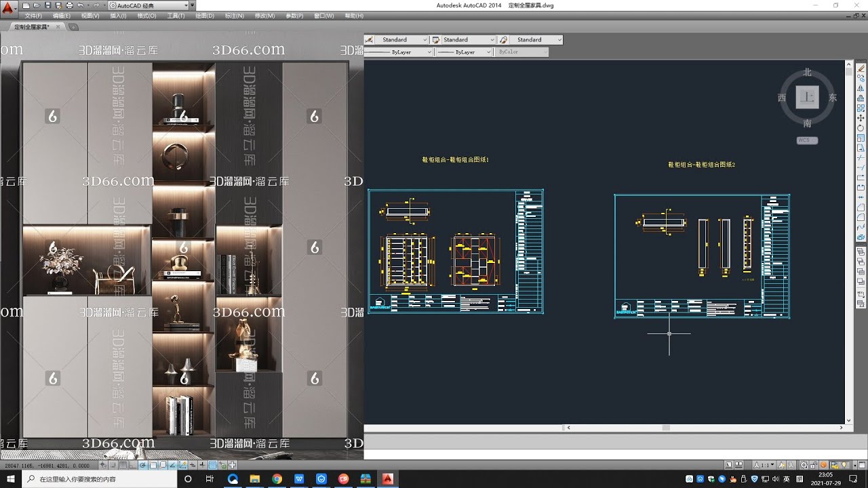
Task: Open the 工具(T) menu
Action: 176,16
